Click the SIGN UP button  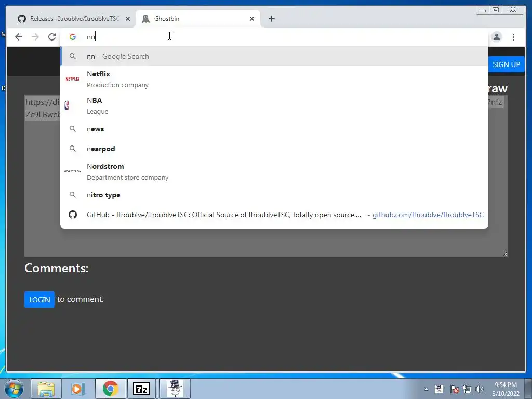[x=506, y=64]
